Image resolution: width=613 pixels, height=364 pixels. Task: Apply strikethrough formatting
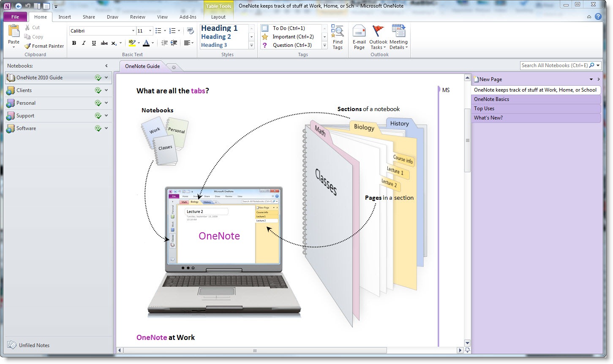104,43
